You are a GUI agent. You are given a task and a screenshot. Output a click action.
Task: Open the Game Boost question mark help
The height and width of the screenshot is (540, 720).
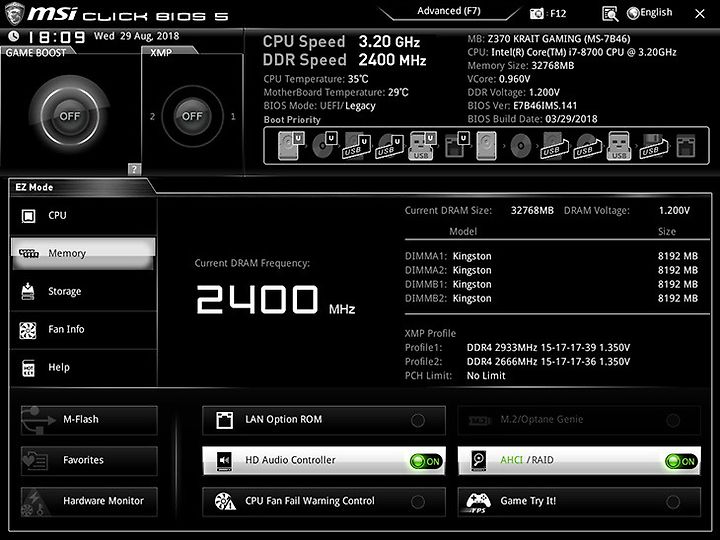(x=134, y=169)
